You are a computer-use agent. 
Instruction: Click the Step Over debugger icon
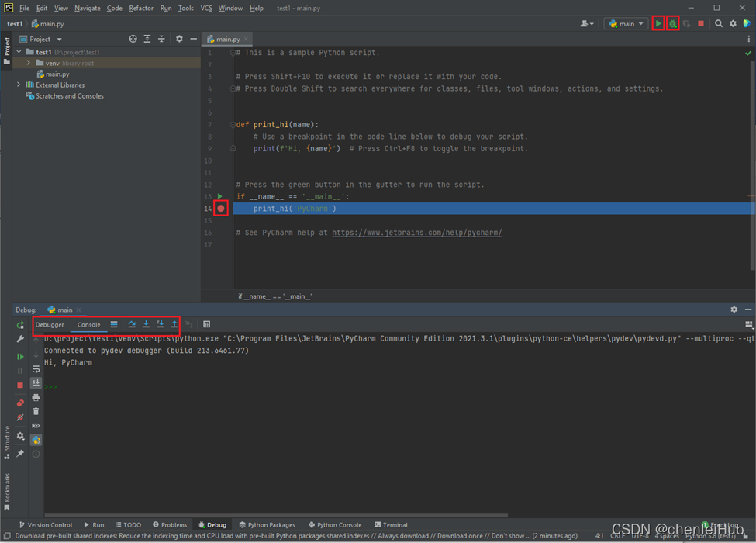click(x=132, y=324)
